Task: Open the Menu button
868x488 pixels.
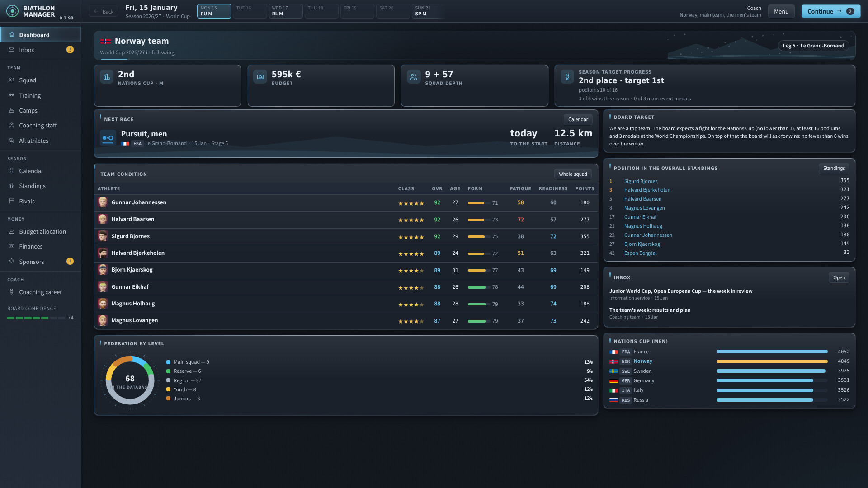Action: [781, 11]
